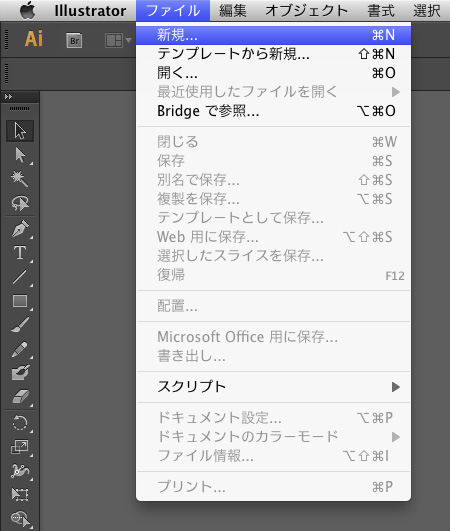This screenshot has width=450, height=531.
Task: Click the 書き出し... menu item
Action: (x=274, y=356)
